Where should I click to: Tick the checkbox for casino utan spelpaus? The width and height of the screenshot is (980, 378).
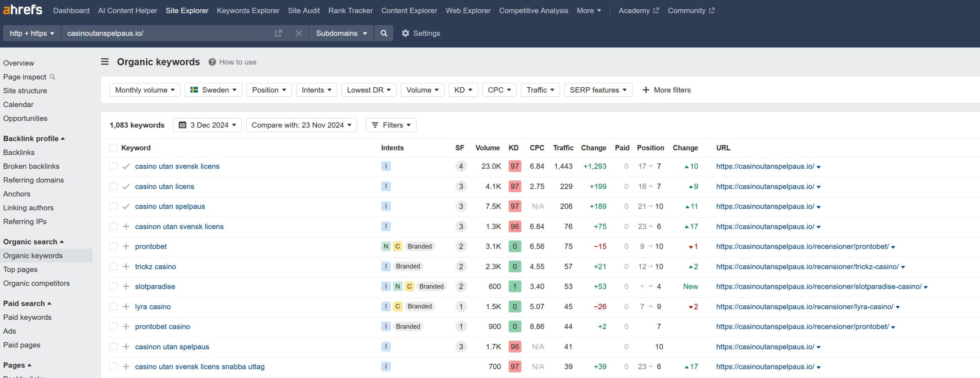point(113,206)
